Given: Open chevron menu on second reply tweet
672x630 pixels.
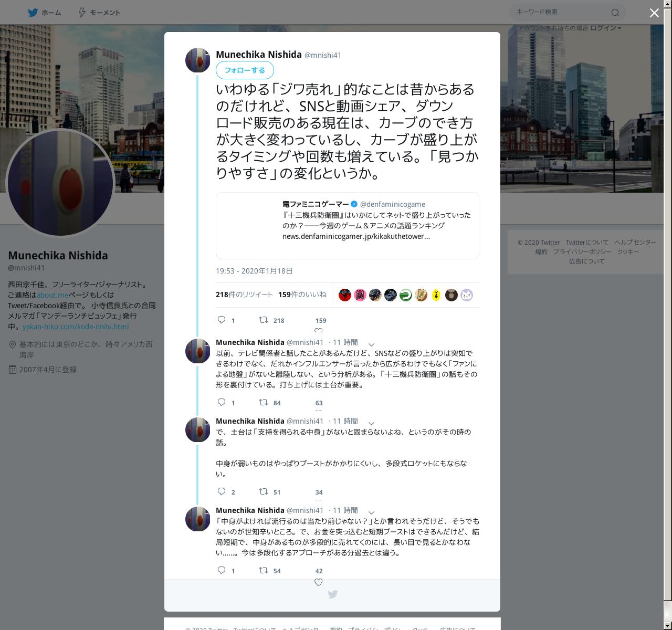Looking at the screenshot, I should pos(371,424).
